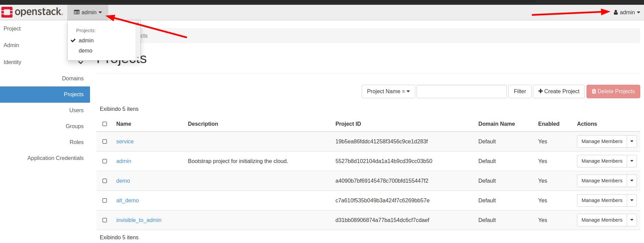Open actions dropdown arrow for alt_demo row
The width and height of the screenshot is (644, 243).
[631, 201]
